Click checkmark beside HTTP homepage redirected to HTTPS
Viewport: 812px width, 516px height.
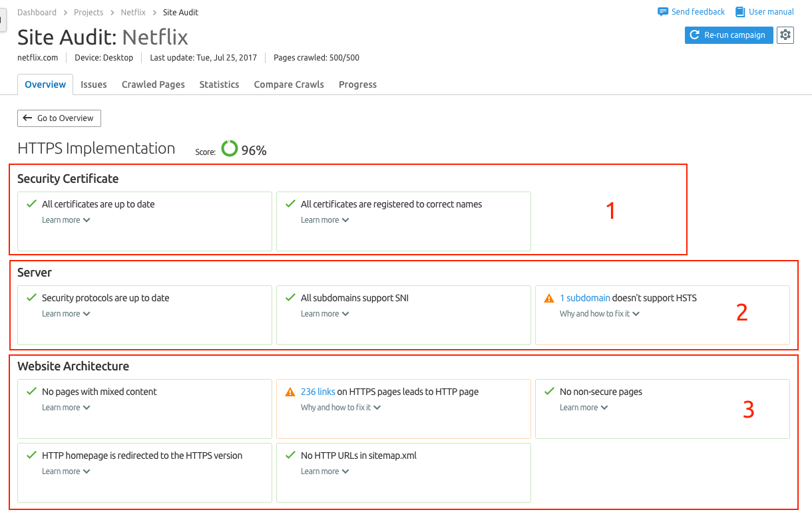click(x=31, y=455)
